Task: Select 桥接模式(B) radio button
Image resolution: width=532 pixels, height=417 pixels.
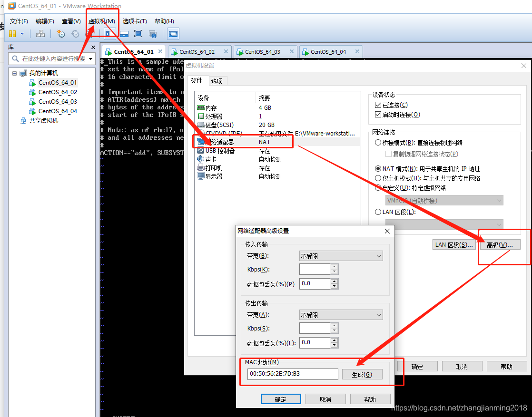Action: tap(378, 143)
